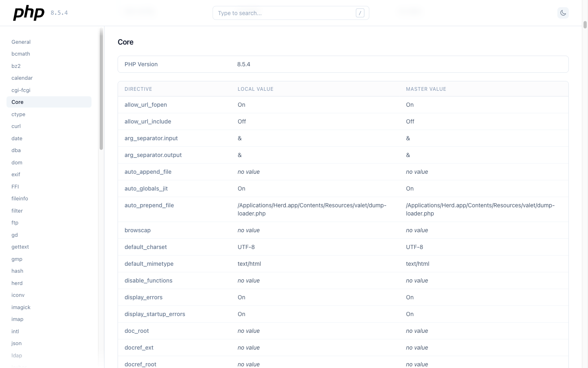View gettext extension info
The image size is (588, 368).
click(x=20, y=247)
